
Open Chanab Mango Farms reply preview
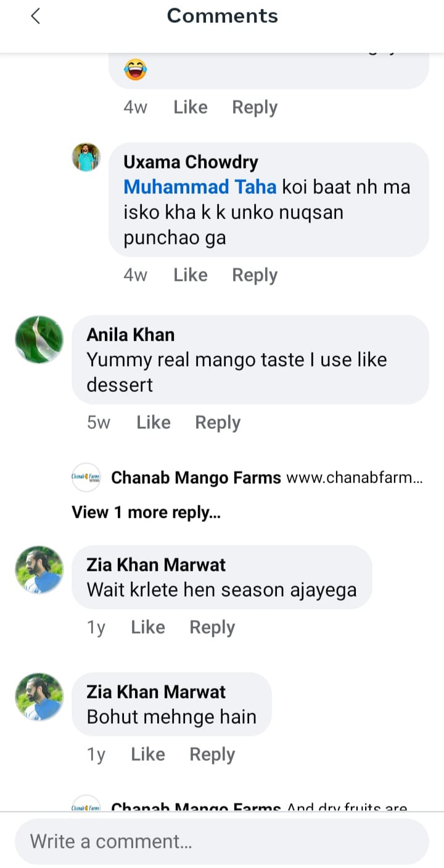click(x=266, y=477)
